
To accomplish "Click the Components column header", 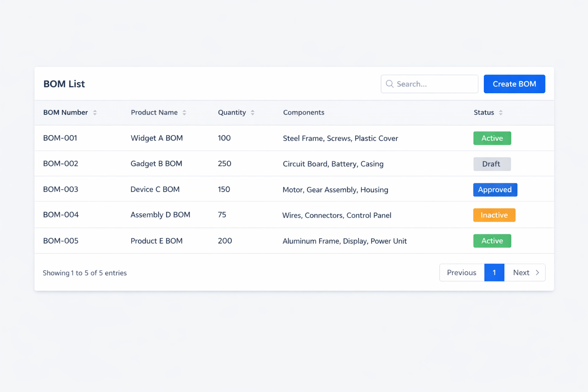I will pyautogui.click(x=304, y=113).
